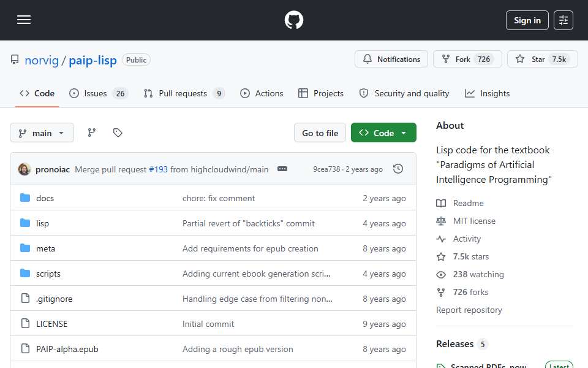Open pull request #193 link
The width and height of the screenshot is (588, 368).
(x=158, y=170)
